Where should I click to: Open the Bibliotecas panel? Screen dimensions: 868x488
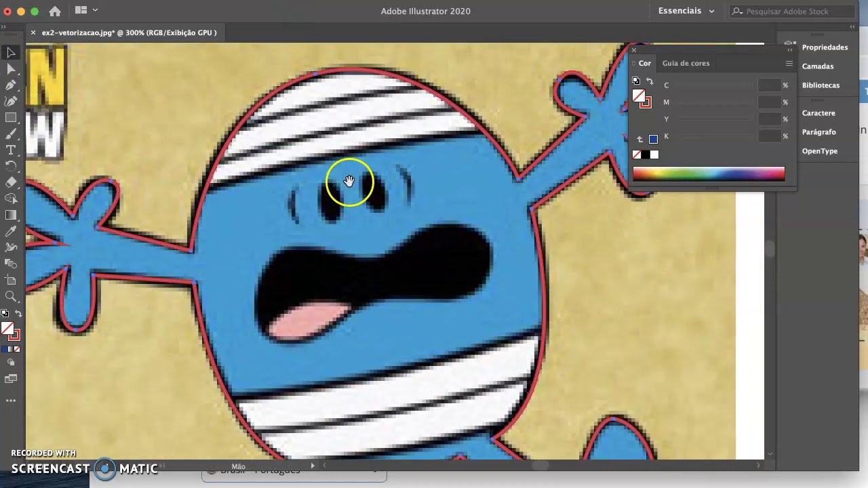pyautogui.click(x=821, y=85)
